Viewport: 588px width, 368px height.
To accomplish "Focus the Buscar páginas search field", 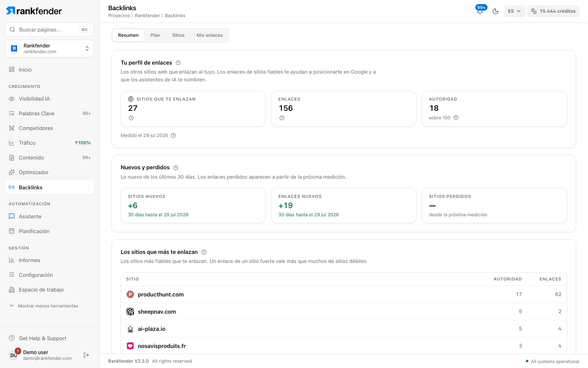I will (50, 29).
